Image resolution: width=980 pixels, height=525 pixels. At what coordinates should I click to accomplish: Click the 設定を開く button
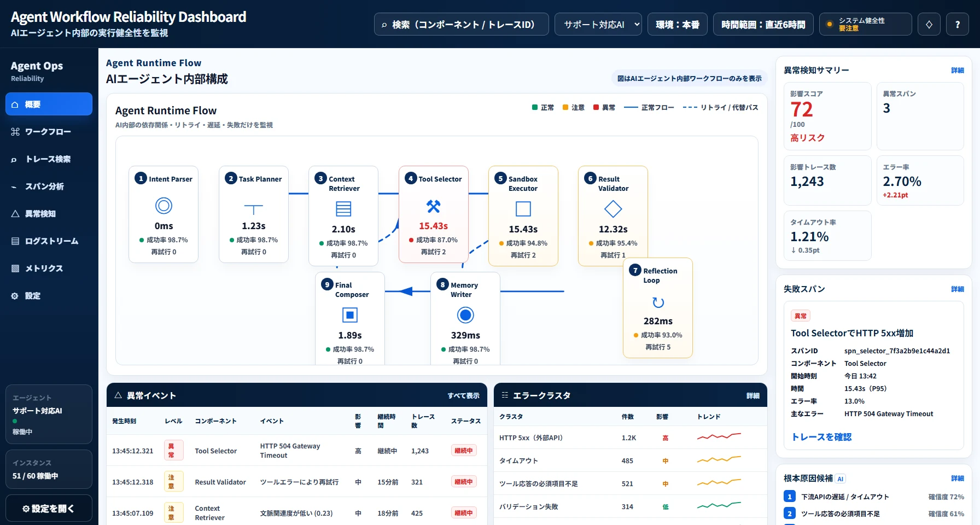(49, 509)
